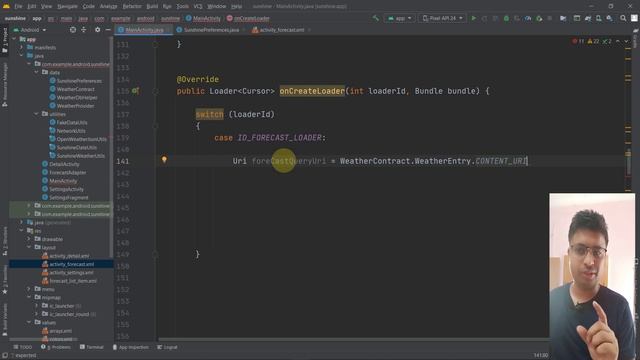Click the red error count indicator
The image size is (640, 360).
pos(579,42)
